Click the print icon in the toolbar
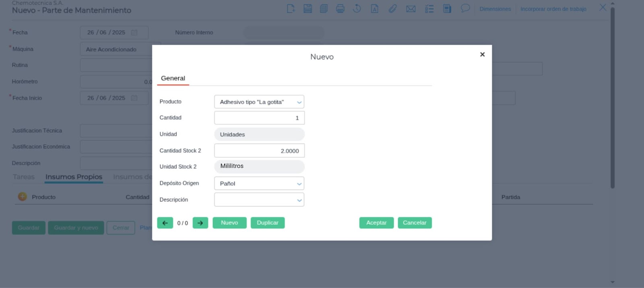 [340, 8]
